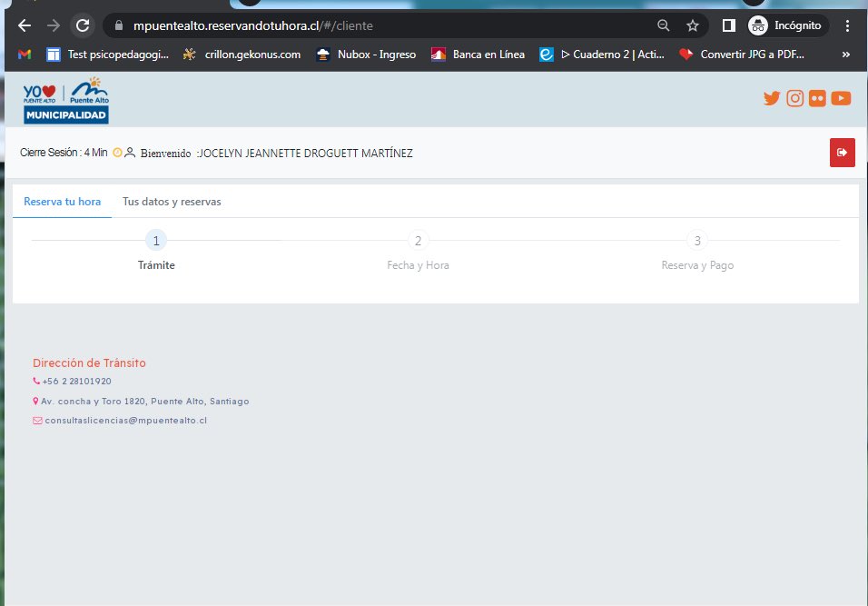The height and width of the screenshot is (606, 868).
Task: Open the crillon.gekonus.com bookmark
Action: [x=242, y=55]
